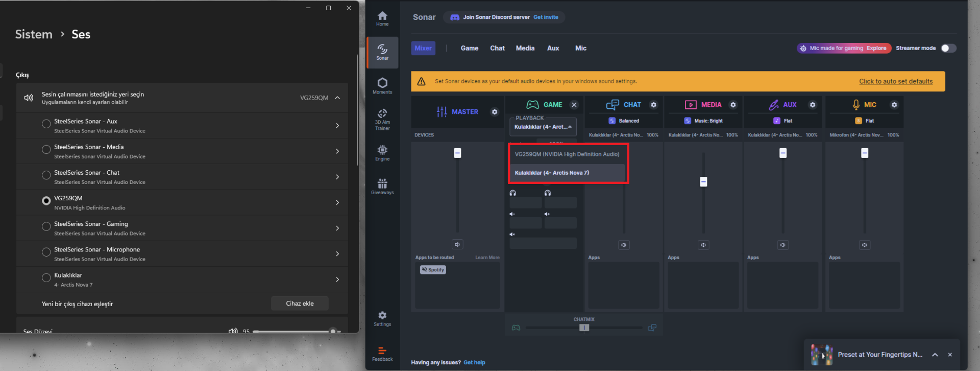Image resolution: width=980 pixels, height=371 pixels.
Task: Switch to the Aux tab
Action: (x=553, y=48)
